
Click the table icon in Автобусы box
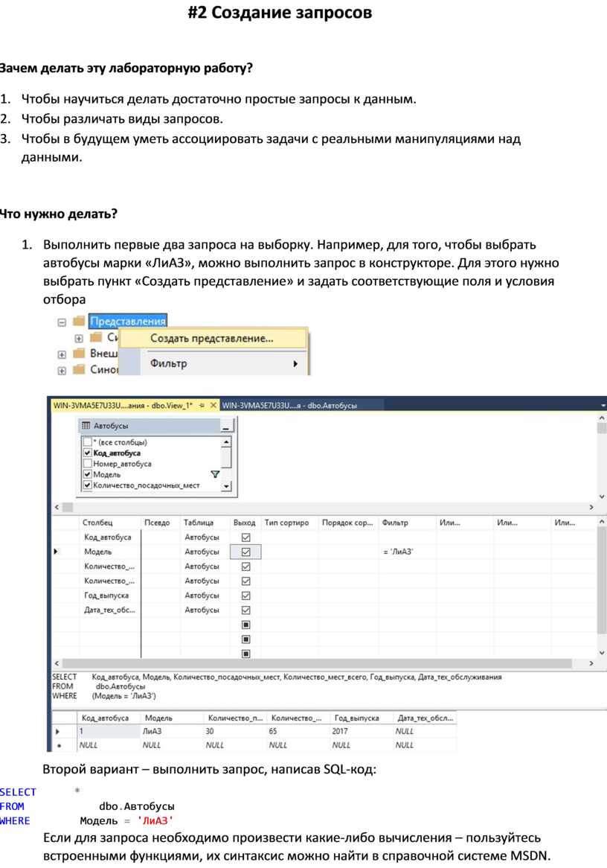tap(86, 426)
